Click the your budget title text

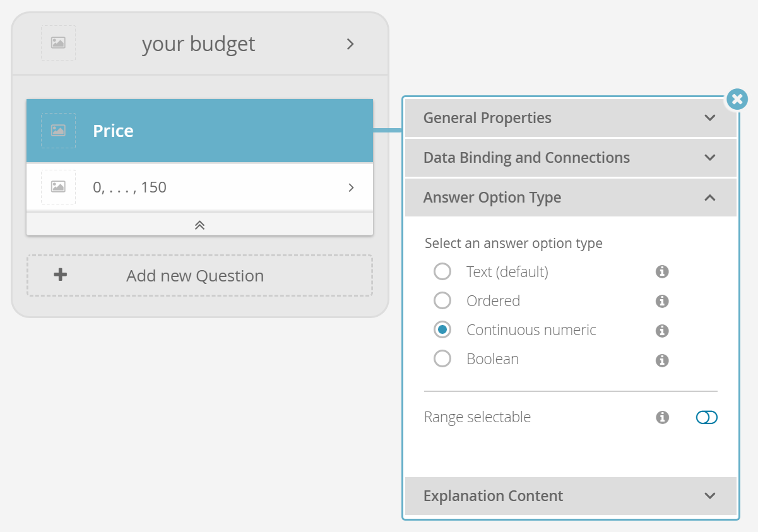coord(199,44)
